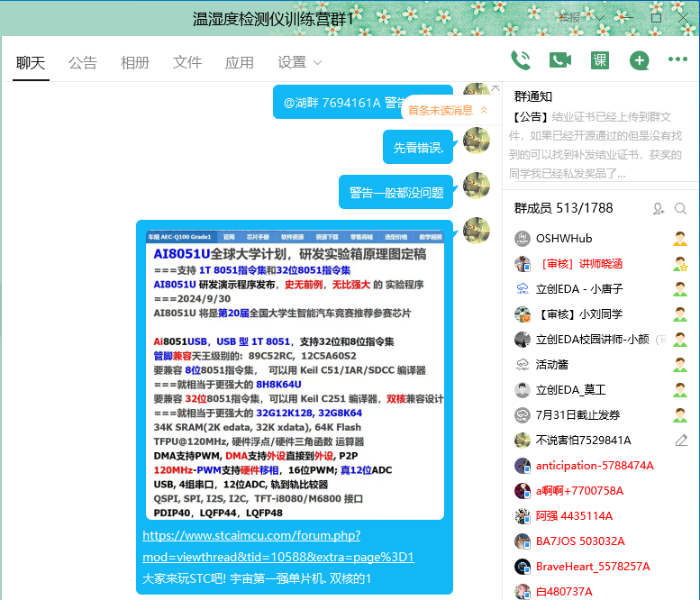Select member 不说害怕7529841A
This screenshot has width=700, height=600.
(x=600, y=441)
